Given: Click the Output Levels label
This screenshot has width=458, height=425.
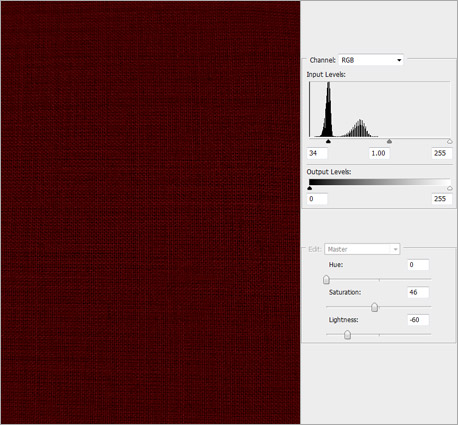Looking at the screenshot, I should pos(329,172).
